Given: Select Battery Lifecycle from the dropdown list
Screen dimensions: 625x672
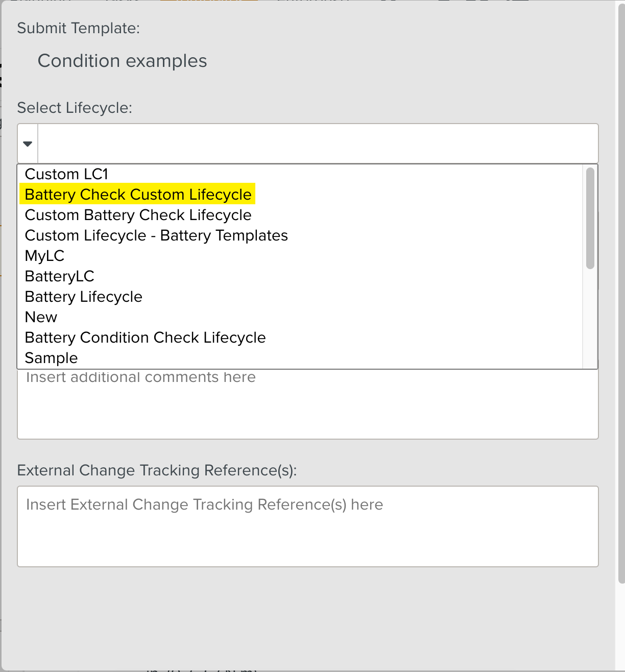Looking at the screenshot, I should 83,297.
